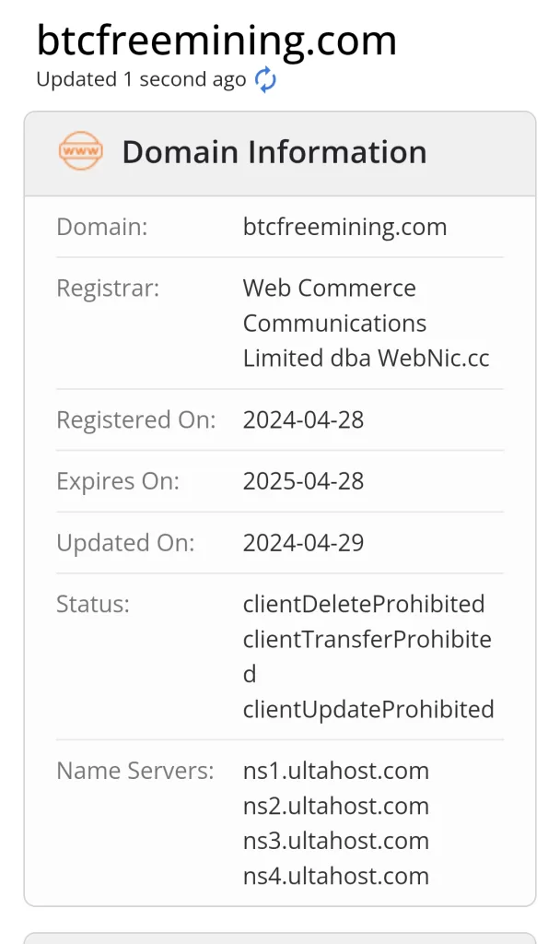This screenshot has width=560, height=944.
Task: Click name server ns2.ultahost.com
Action: (x=335, y=806)
